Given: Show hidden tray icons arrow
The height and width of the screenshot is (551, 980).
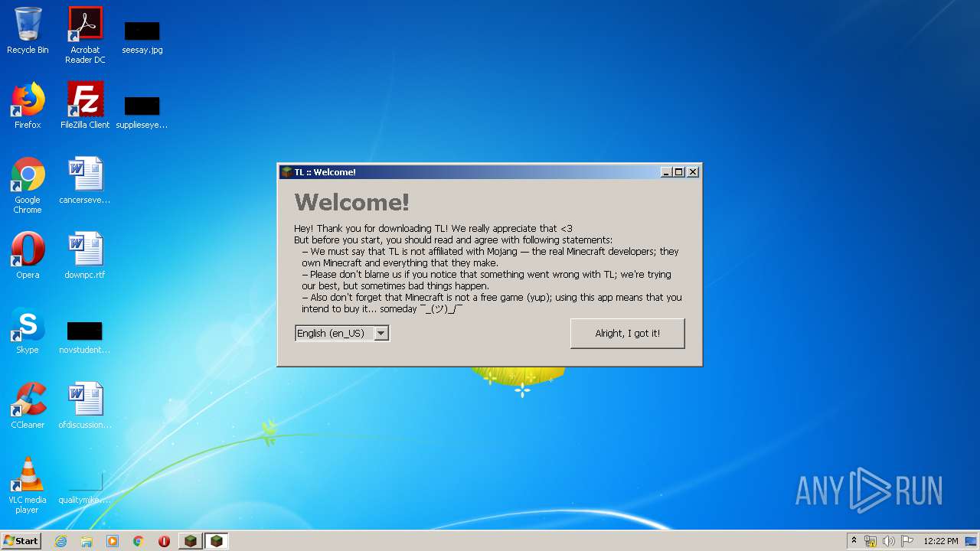Looking at the screenshot, I should pyautogui.click(x=854, y=540).
